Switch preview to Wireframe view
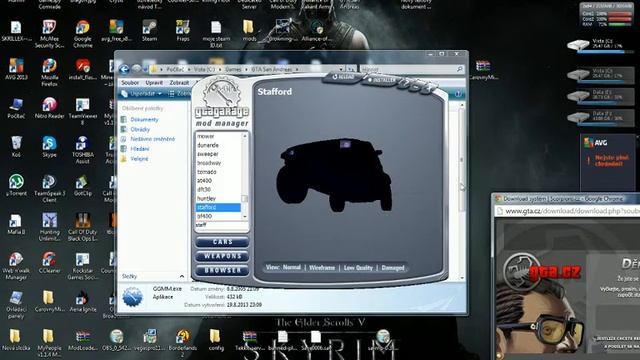640x360 pixels. pos(322,268)
